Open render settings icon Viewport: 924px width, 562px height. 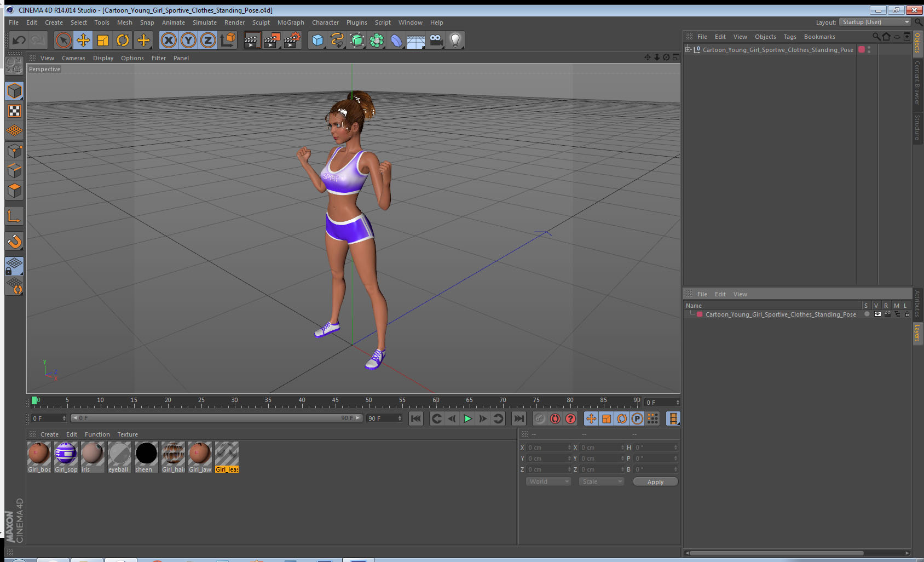point(292,40)
